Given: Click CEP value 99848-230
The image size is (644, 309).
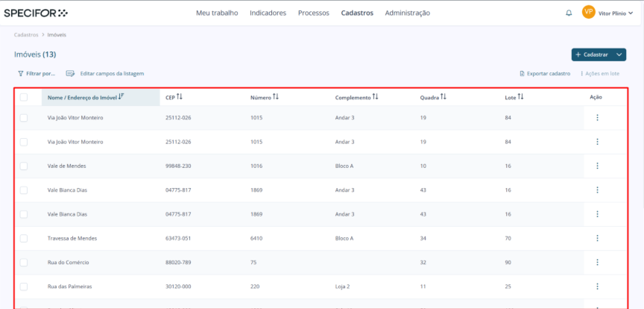Looking at the screenshot, I should pyautogui.click(x=178, y=166).
